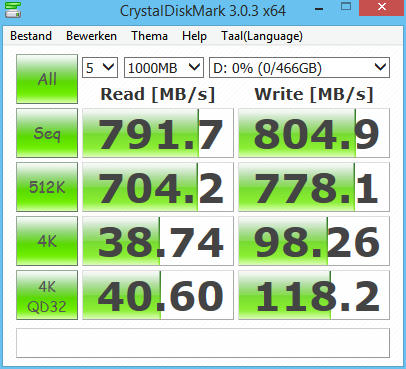Select the 4K QD32 read result 40.60
The image size is (406, 369).
tap(158, 295)
